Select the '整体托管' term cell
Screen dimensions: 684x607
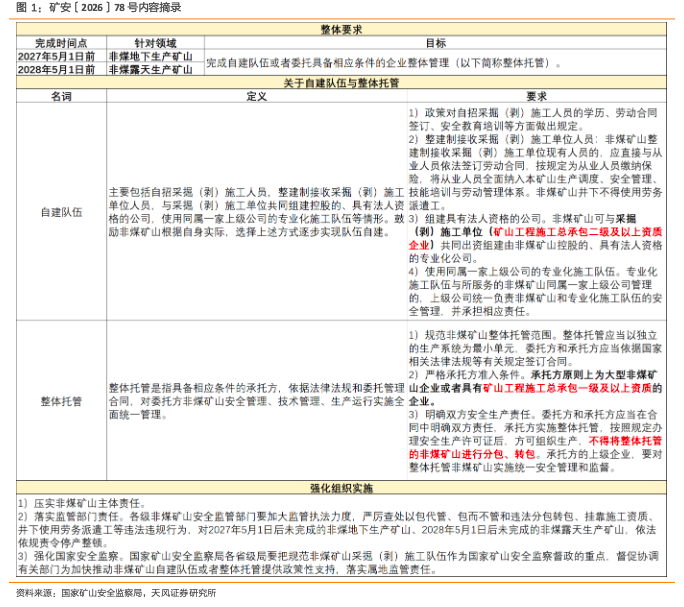click(x=61, y=401)
